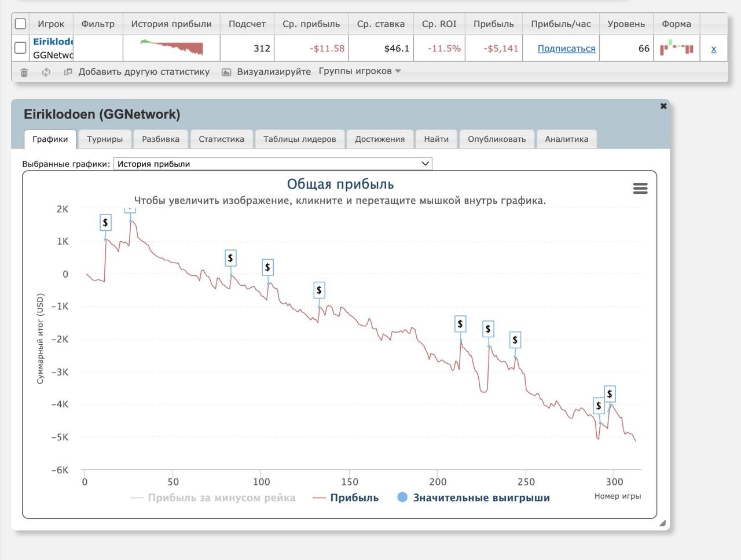Image resolution: width=741 pixels, height=560 pixels.
Task: Open the История прибыли chart selector
Action: click(x=273, y=164)
